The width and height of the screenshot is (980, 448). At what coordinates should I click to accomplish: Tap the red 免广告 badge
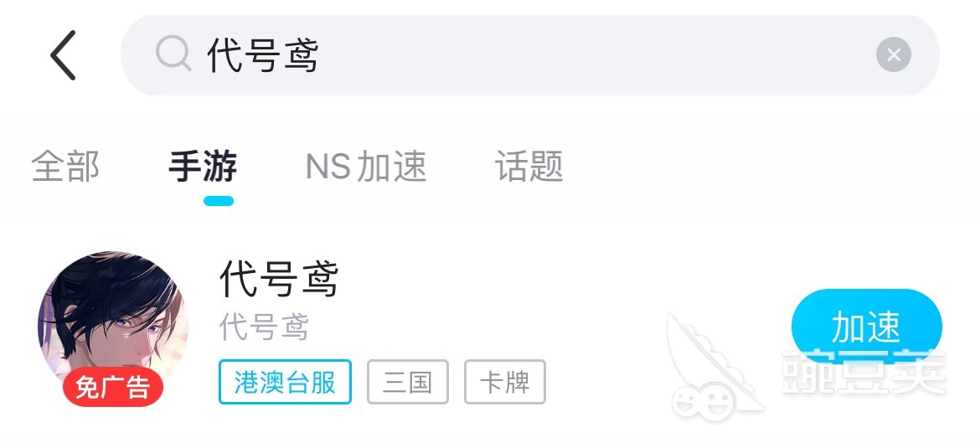(113, 388)
